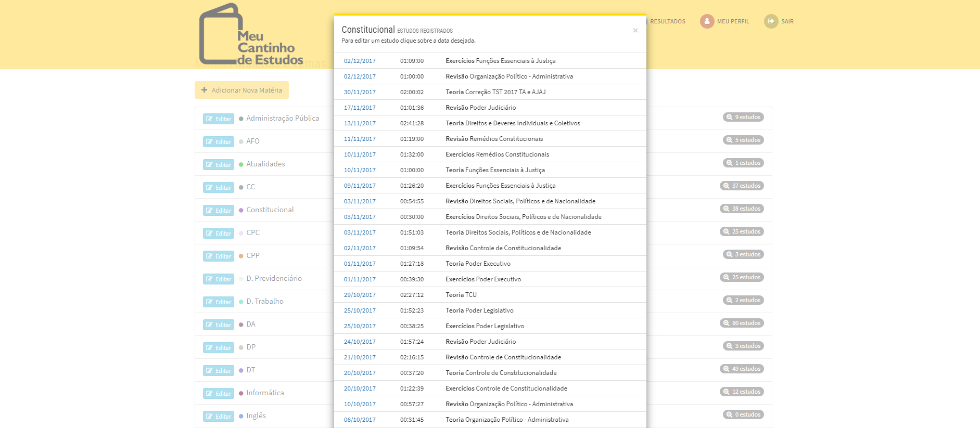This screenshot has height=428, width=980.
Task: Select text Exercícios Poder Executivo
Action: point(483,279)
